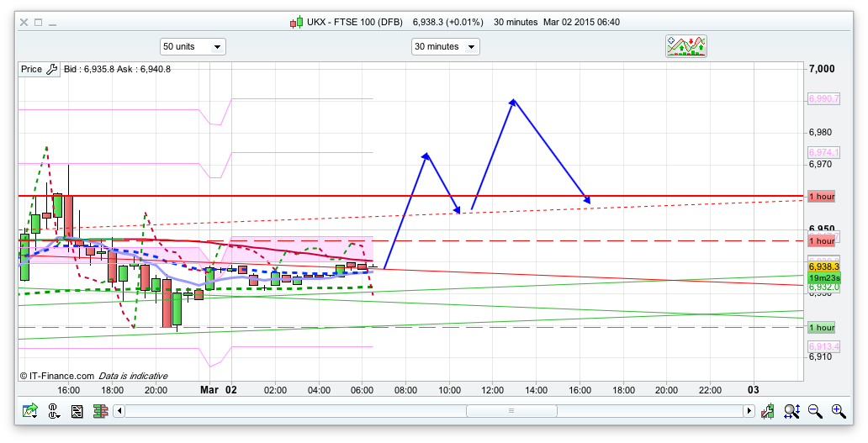The width and height of the screenshot is (868, 443).
Task: Select the green 1 hour level label
Action: click(x=821, y=327)
